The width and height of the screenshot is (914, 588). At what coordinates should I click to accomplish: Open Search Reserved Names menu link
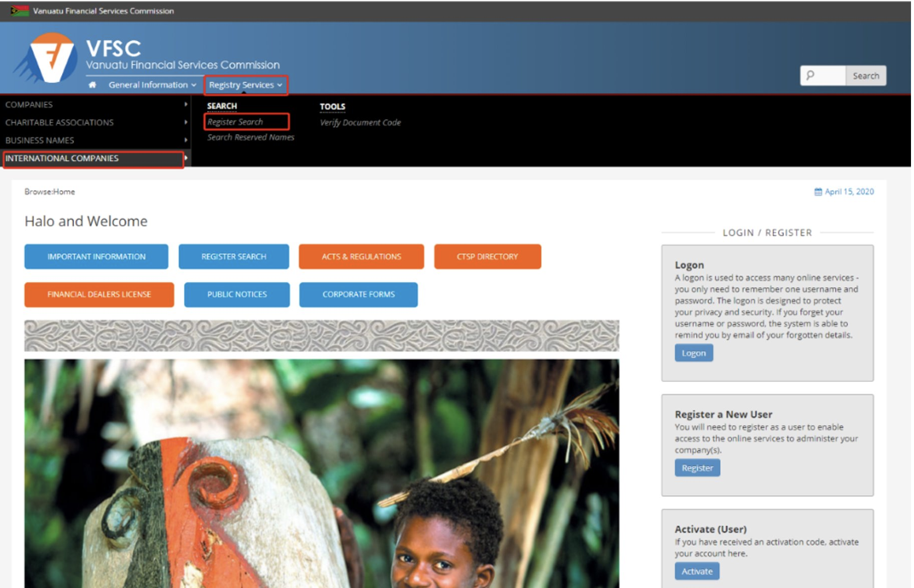[x=251, y=137]
